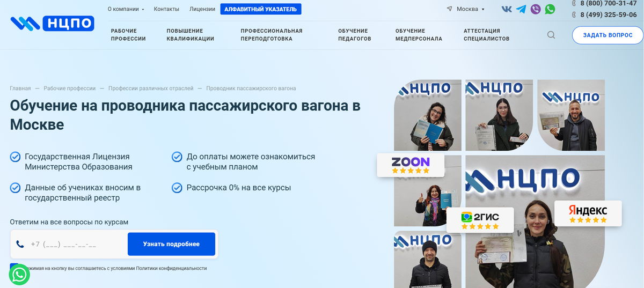This screenshot has height=288, width=644.
Task: Click the page heading about проводника пассажирского вагона
Action: (x=185, y=115)
